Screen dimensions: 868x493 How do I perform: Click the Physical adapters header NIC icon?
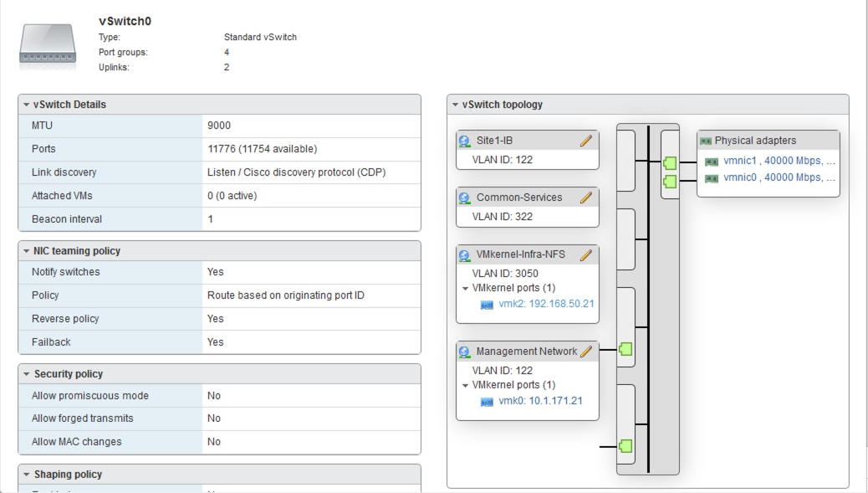click(705, 141)
